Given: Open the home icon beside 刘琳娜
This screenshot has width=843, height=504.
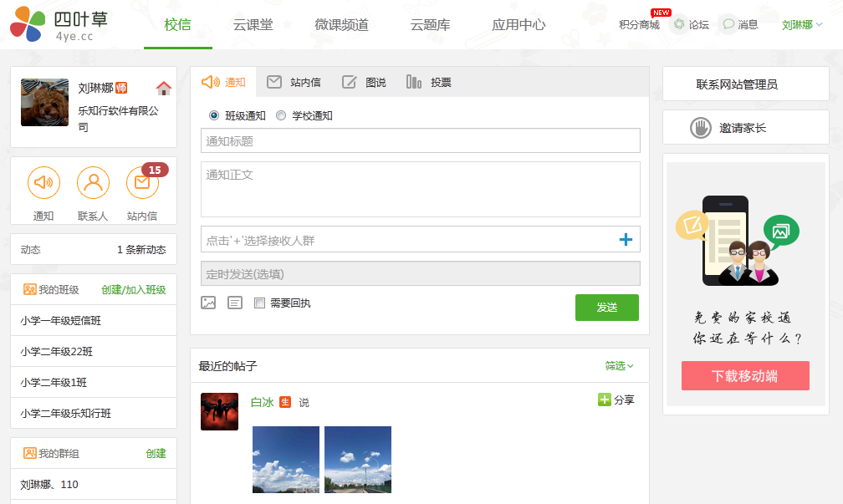Looking at the screenshot, I should pyautogui.click(x=163, y=88).
